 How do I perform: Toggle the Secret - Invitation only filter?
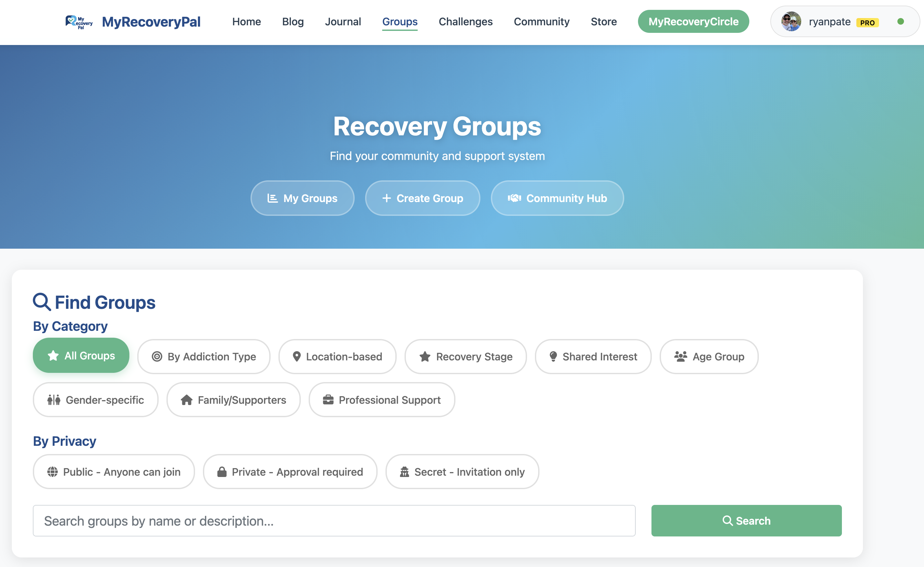click(462, 472)
